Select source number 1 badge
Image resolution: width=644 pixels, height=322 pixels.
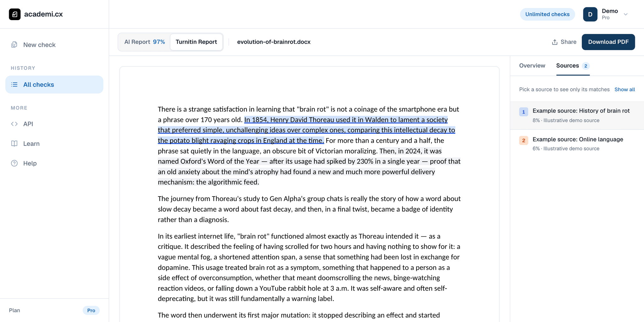coord(524,112)
